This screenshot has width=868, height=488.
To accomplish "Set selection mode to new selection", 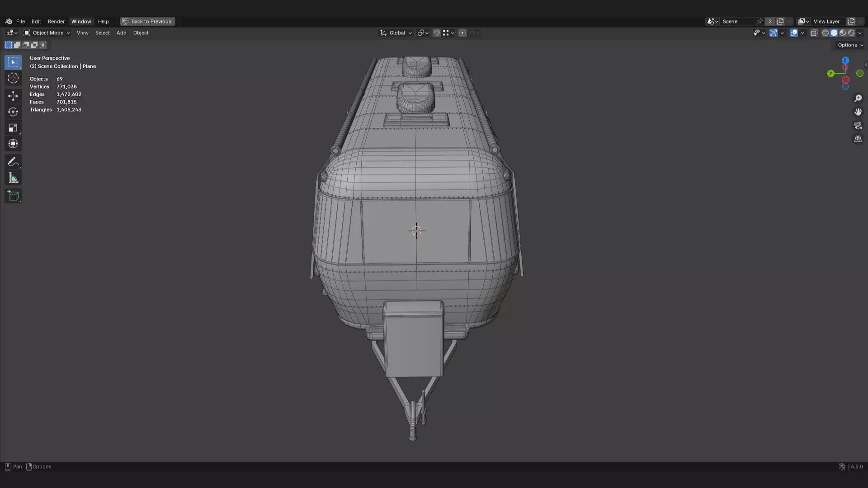I will tap(9, 45).
